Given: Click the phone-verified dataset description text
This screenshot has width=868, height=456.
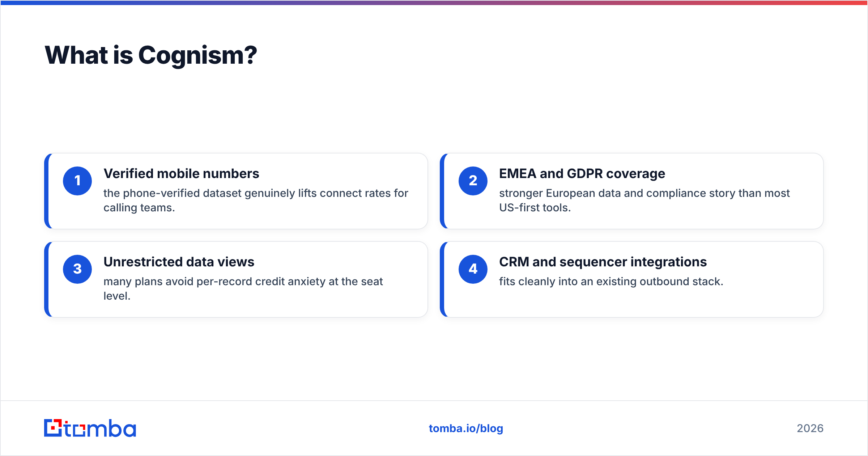Looking at the screenshot, I should click(256, 200).
